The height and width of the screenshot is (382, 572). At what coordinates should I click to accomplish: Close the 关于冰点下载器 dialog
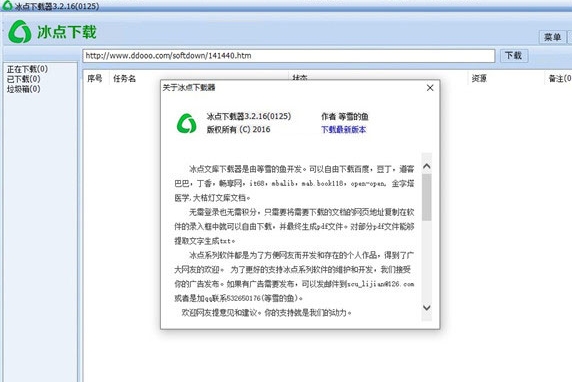430,88
